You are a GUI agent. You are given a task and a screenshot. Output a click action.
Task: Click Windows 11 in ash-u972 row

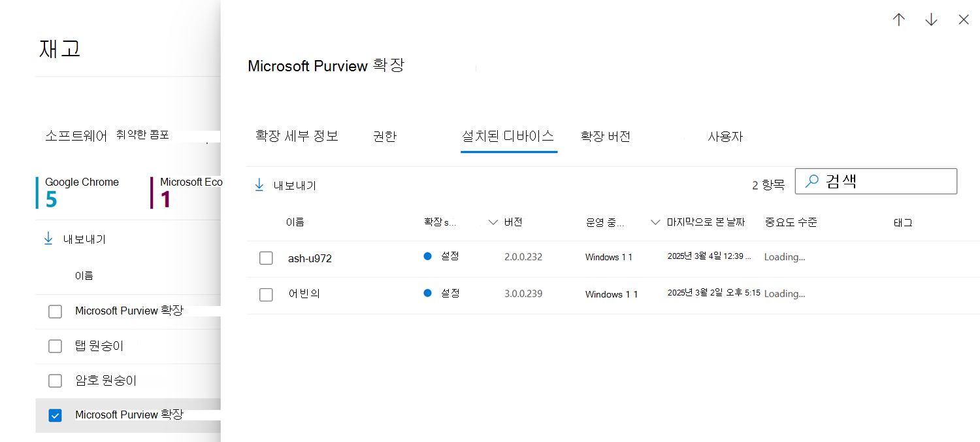pos(609,258)
